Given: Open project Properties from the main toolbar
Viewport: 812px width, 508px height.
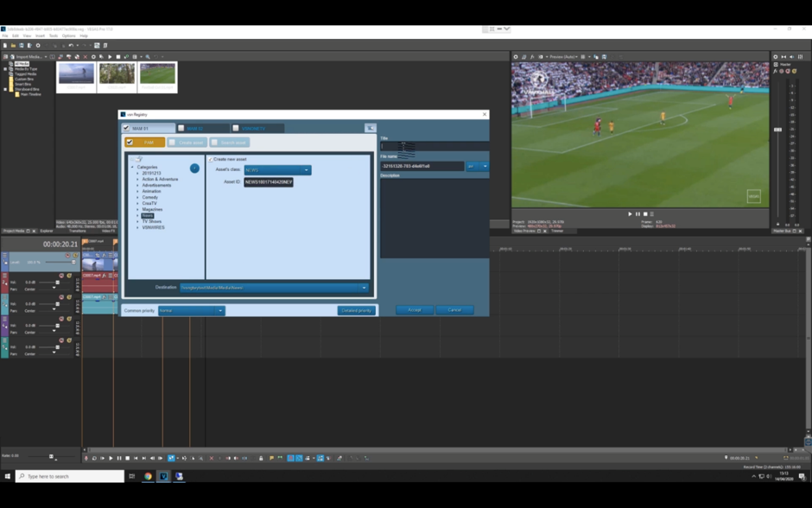Looking at the screenshot, I should coord(38,46).
